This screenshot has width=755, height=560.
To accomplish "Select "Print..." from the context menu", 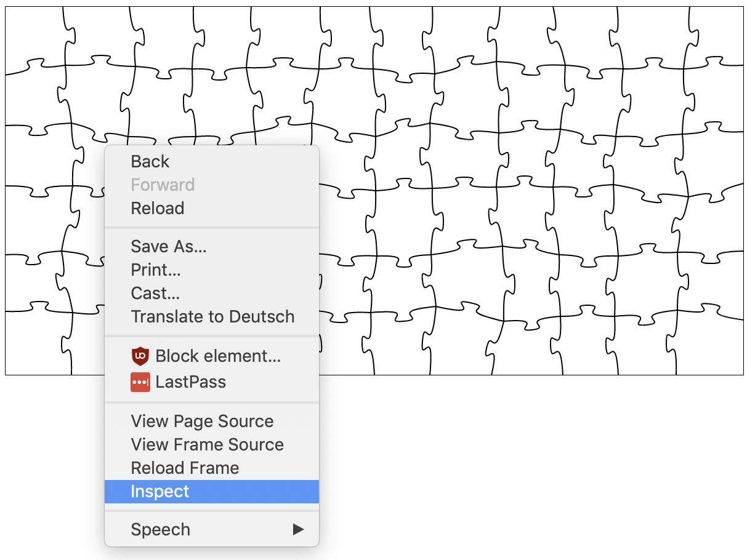I will coord(156,270).
